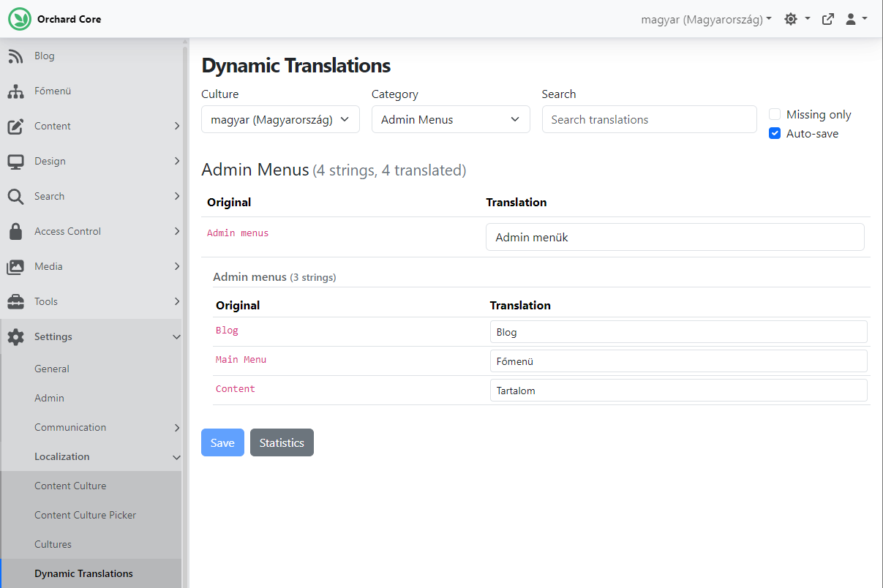Click the Media images icon
883x588 pixels.
pyautogui.click(x=15, y=266)
